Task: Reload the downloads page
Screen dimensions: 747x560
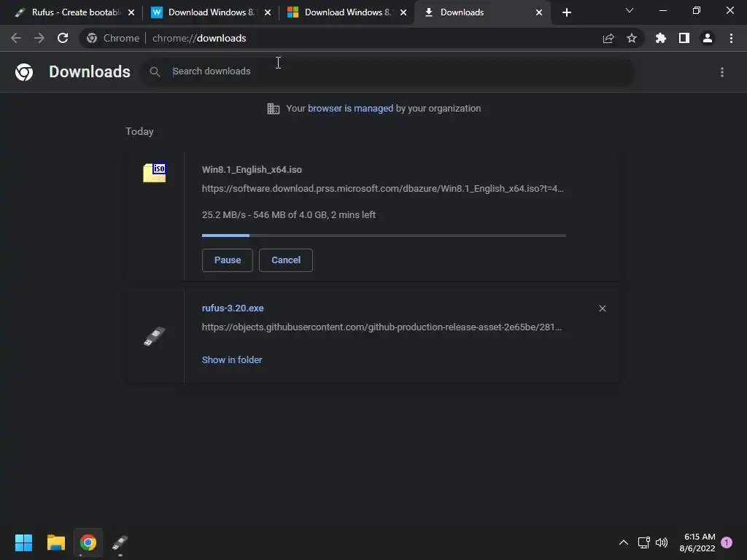Action: (63, 38)
